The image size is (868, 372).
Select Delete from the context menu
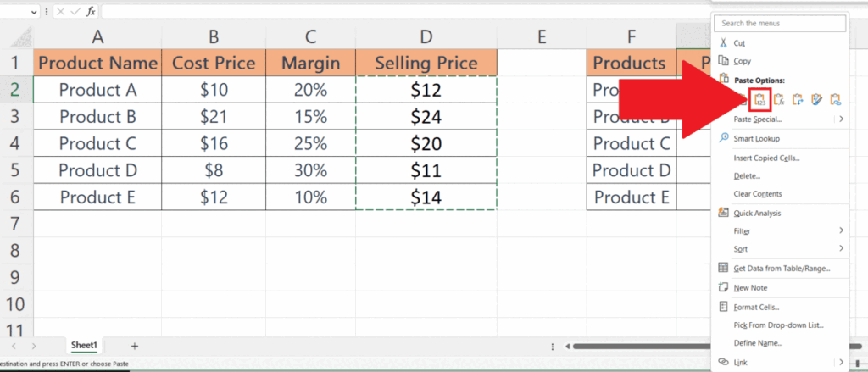pyautogui.click(x=780, y=176)
